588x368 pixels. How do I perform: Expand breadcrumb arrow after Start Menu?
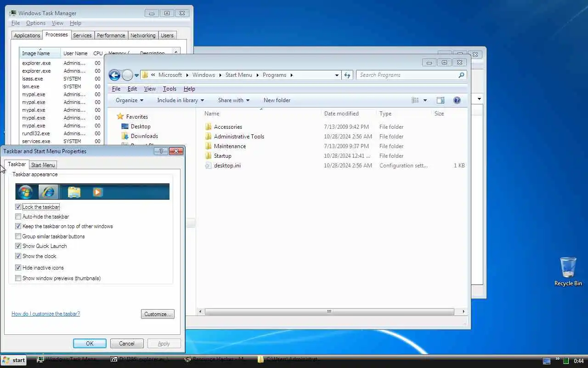[258, 75]
